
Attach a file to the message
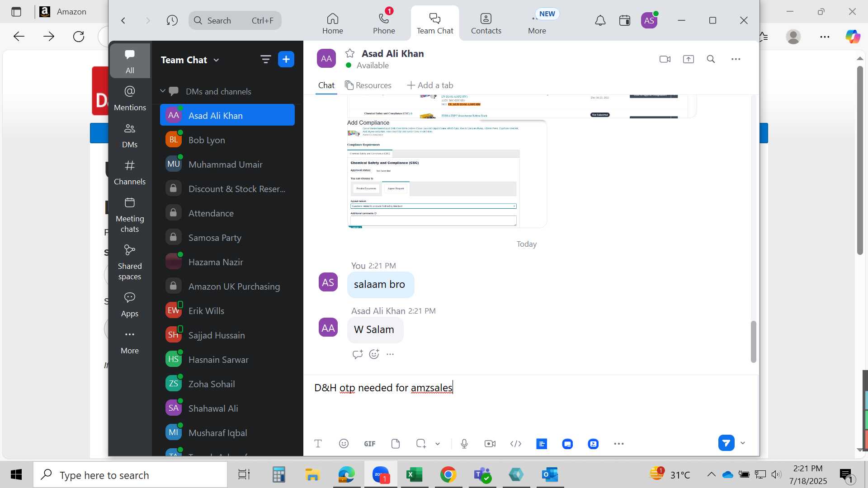point(396,444)
